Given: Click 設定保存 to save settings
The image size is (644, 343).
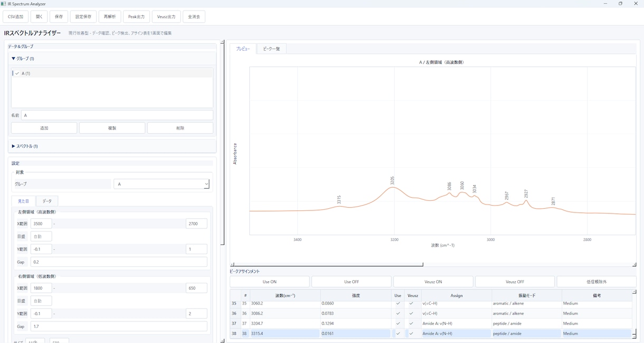Looking at the screenshot, I should tap(83, 17).
